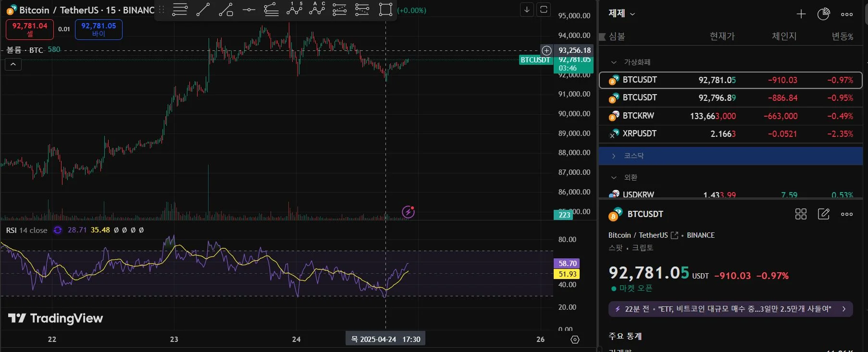This screenshot has height=352, width=868.
Task: Select the 1-5 Elliott wave pattern tool
Action: point(294,9)
